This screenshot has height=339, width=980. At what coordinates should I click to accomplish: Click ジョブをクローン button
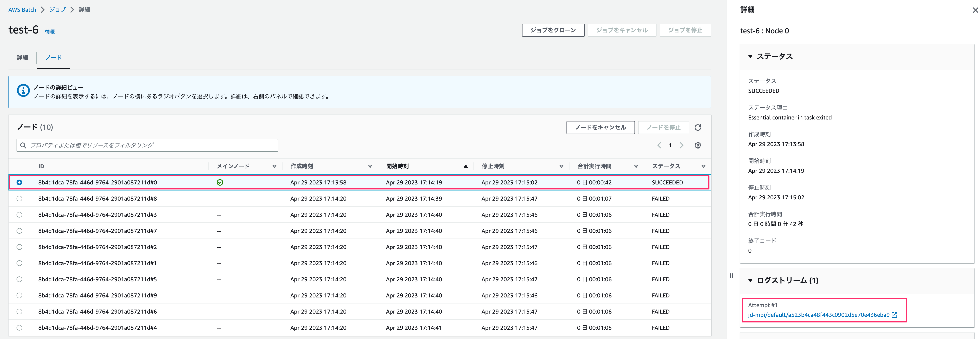click(x=553, y=30)
